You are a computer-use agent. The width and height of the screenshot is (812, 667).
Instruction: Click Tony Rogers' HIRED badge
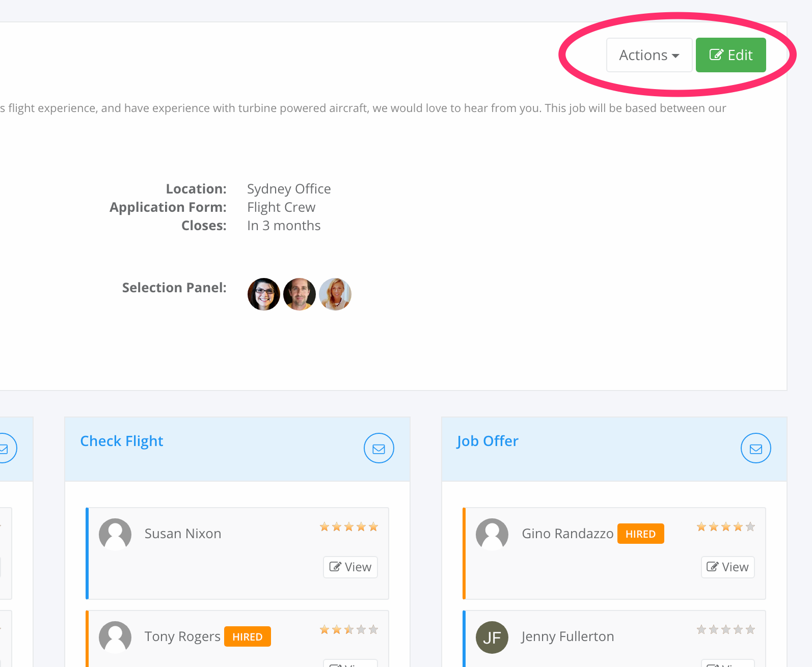[248, 636]
